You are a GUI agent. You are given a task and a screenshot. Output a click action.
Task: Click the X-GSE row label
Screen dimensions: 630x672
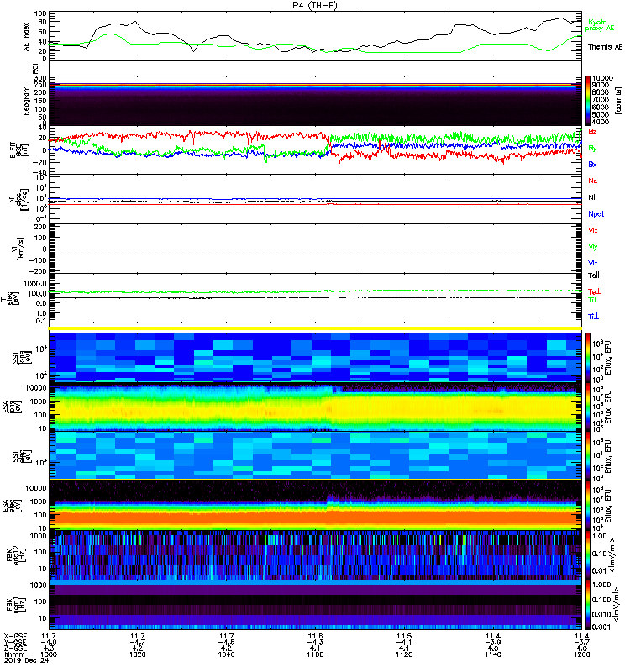[15, 636]
